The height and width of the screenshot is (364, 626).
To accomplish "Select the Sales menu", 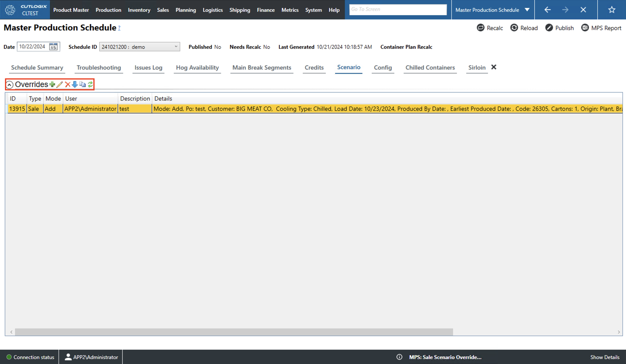I will [x=163, y=10].
